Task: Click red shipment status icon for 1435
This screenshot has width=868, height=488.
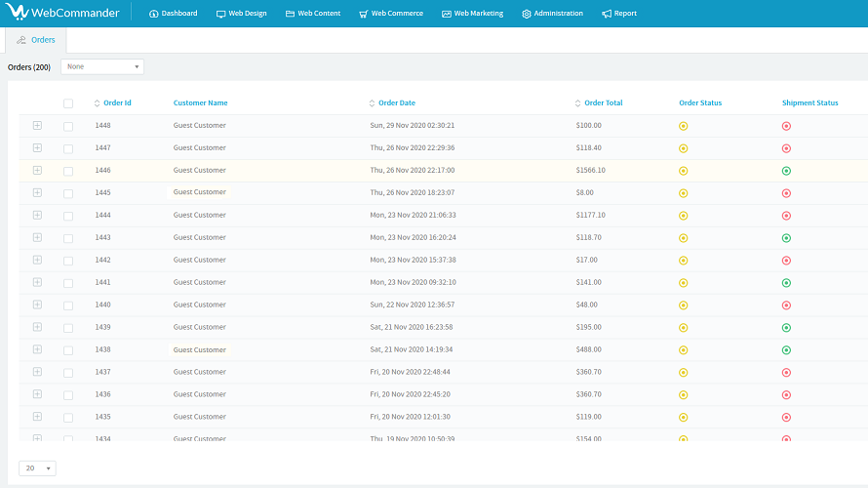Action: point(786,418)
